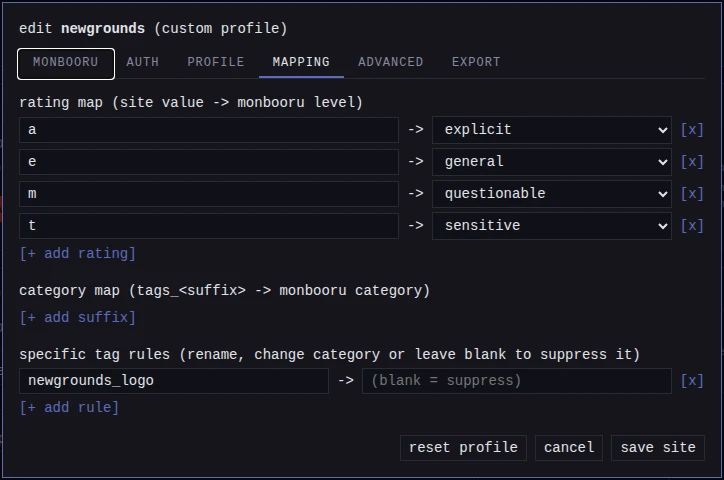Go to the ADVANCED tab
This screenshot has width=724, height=480.
[391, 62]
